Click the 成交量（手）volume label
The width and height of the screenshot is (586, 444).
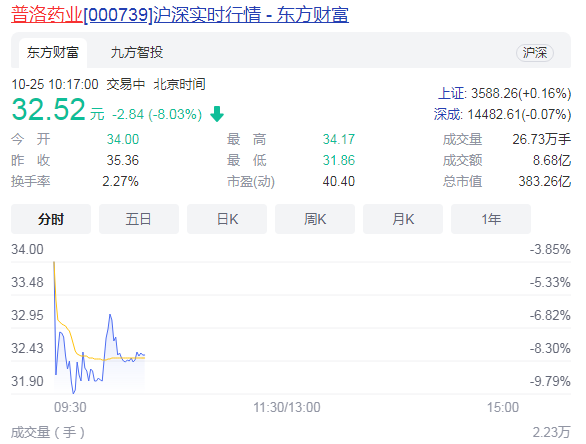[x=48, y=432]
